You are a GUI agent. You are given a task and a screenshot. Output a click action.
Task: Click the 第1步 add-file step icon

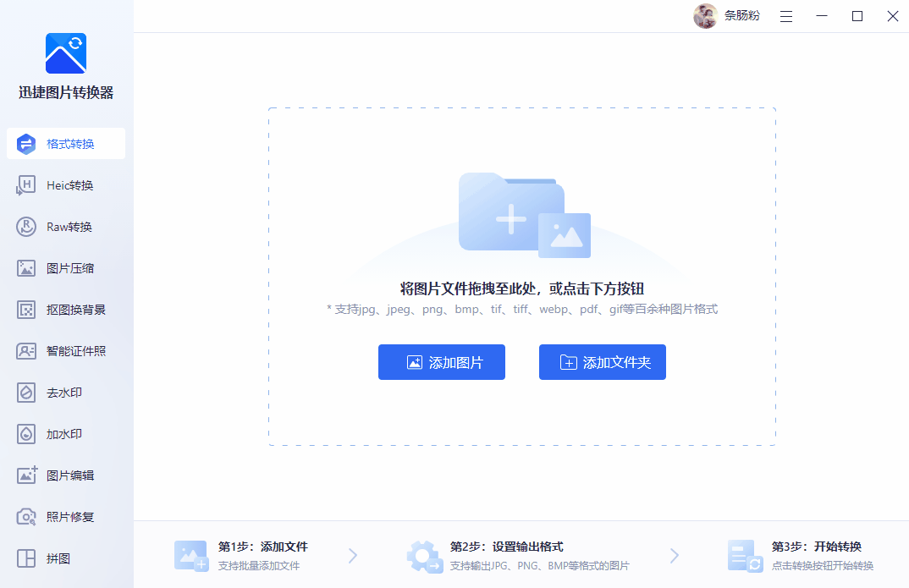coord(191,556)
